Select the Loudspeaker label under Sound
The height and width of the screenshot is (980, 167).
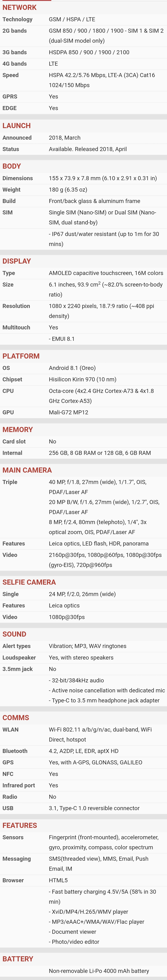[19, 657]
